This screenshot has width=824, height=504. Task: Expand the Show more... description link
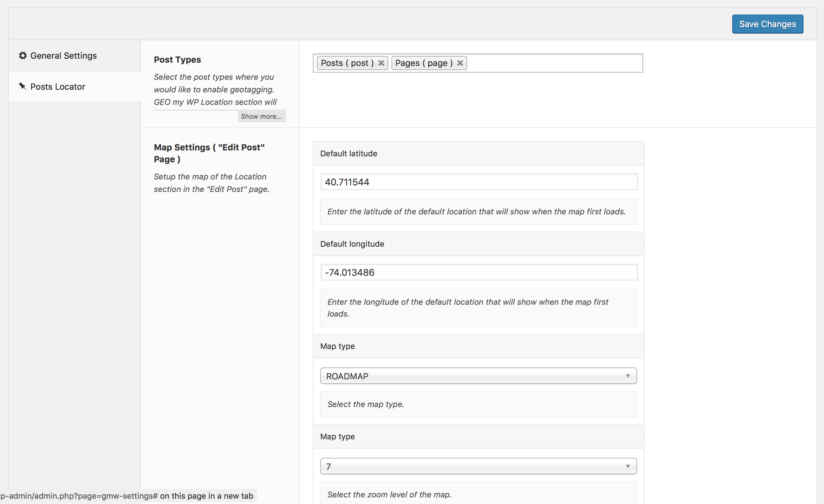point(261,116)
